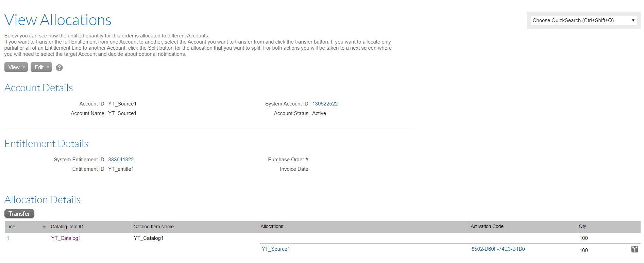Open the Edit dropdown menu
Image resolution: width=644 pixels, height=263 pixels.
click(41, 67)
